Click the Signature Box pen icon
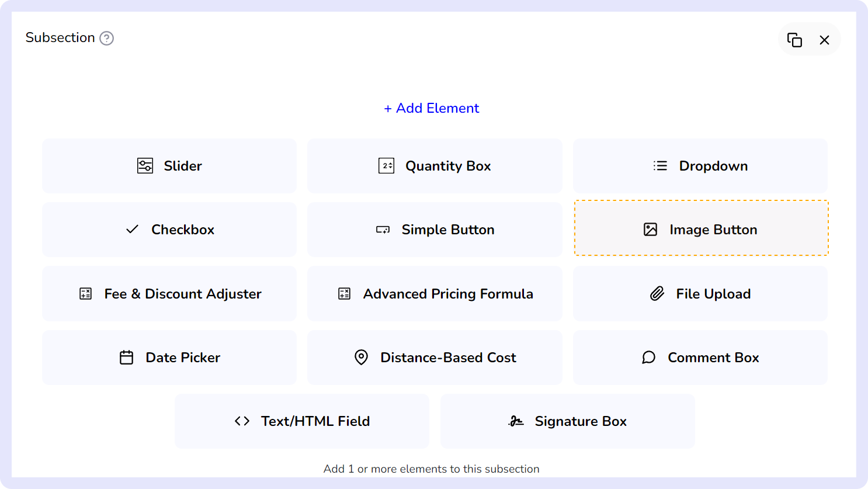The width and height of the screenshot is (868, 489). point(516,421)
